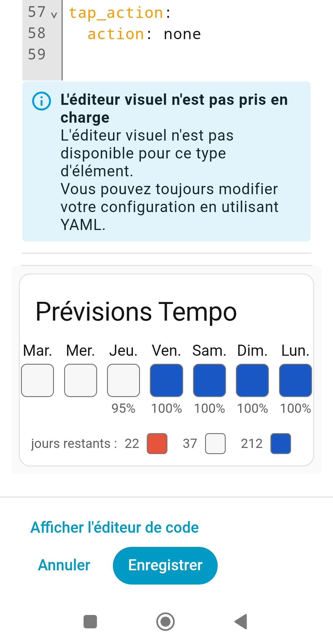Click the red remaining days swatch

pyautogui.click(x=157, y=444)
